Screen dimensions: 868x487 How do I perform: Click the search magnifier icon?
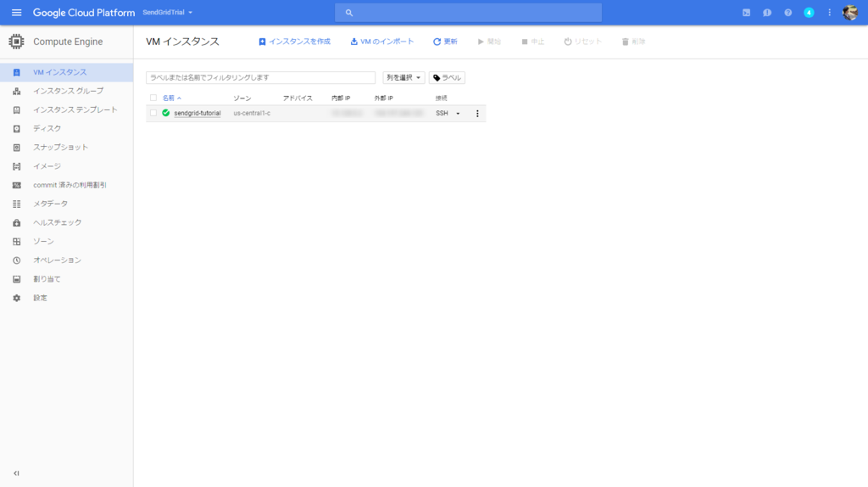(348, 13)
